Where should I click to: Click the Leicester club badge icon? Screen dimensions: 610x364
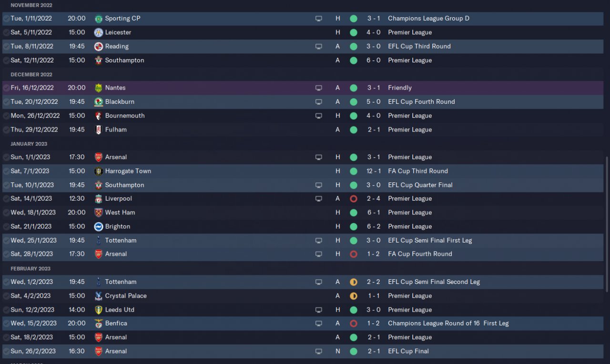99,32
